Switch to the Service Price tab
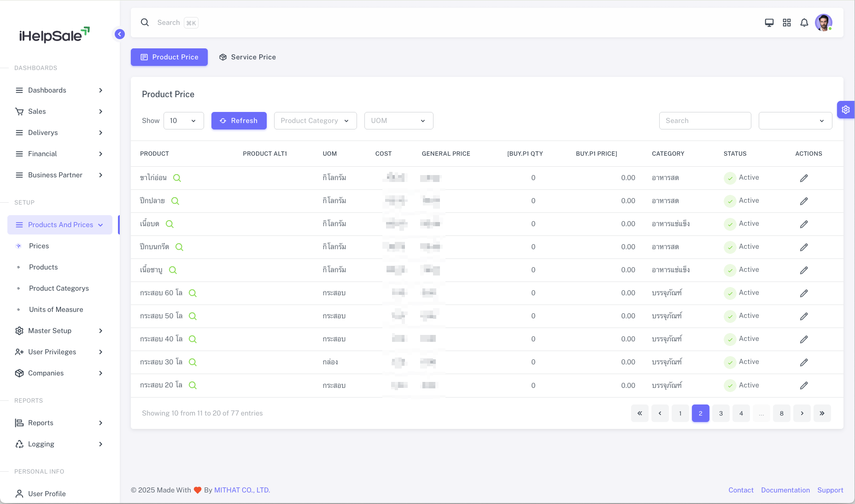The height and width of the screenshot is (504, 855). pyautogui.click(x=247, y=57)
